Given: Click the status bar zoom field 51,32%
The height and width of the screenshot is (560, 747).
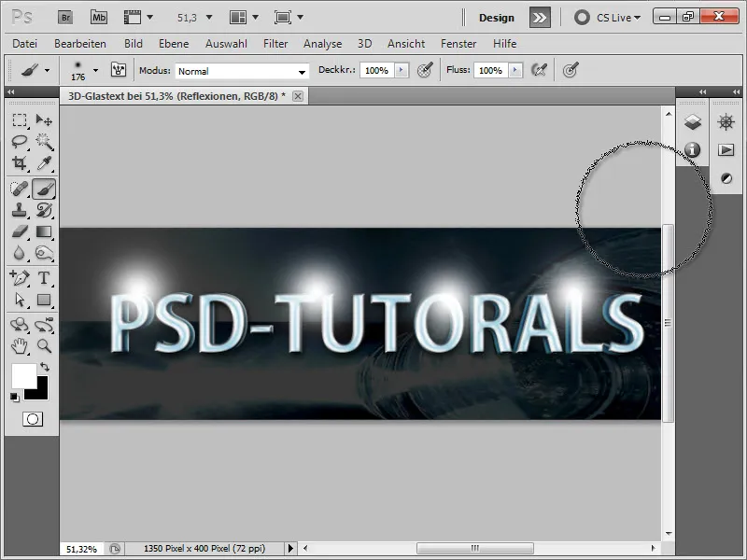Looking at the screenshot, I should [81, 549].
